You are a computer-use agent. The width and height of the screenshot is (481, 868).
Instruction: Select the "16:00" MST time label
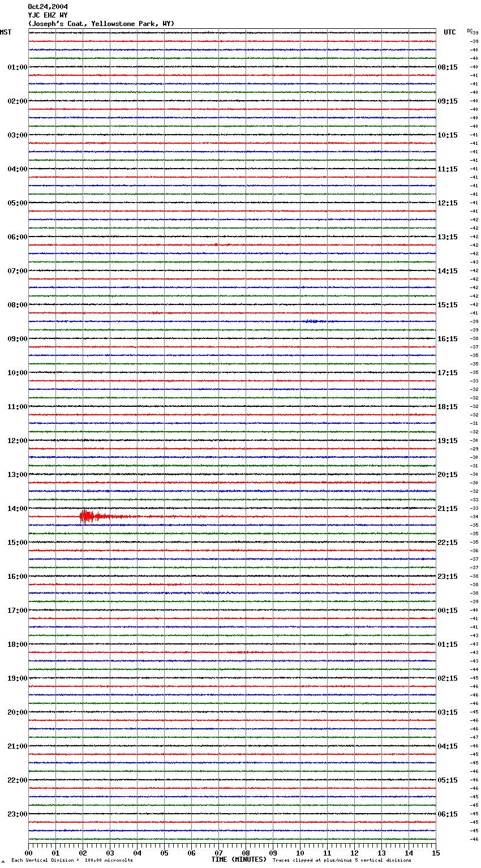[18, 577]
